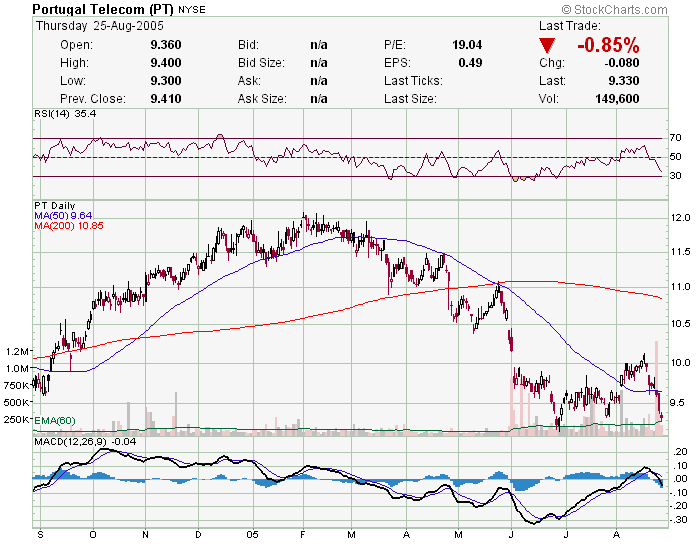Viewport: 700px width, 546px height.
Task: Click the RSI 70 overbought level label
Action: [x=675, y=138]
